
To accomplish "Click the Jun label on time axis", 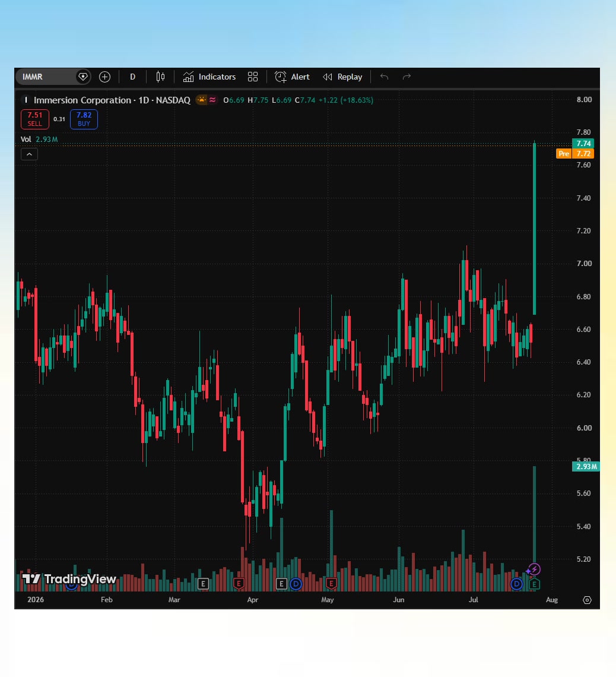I will pyautogui.click(x=399, y=600).
